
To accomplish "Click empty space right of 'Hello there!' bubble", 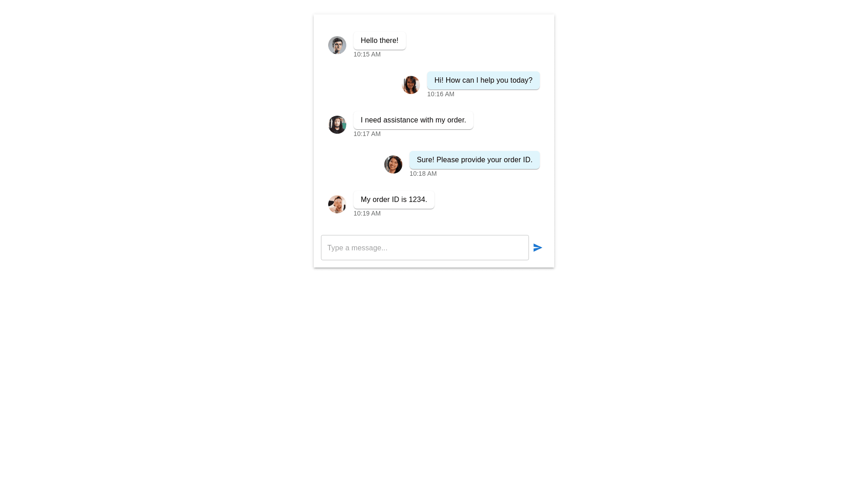I will [475, 43].
